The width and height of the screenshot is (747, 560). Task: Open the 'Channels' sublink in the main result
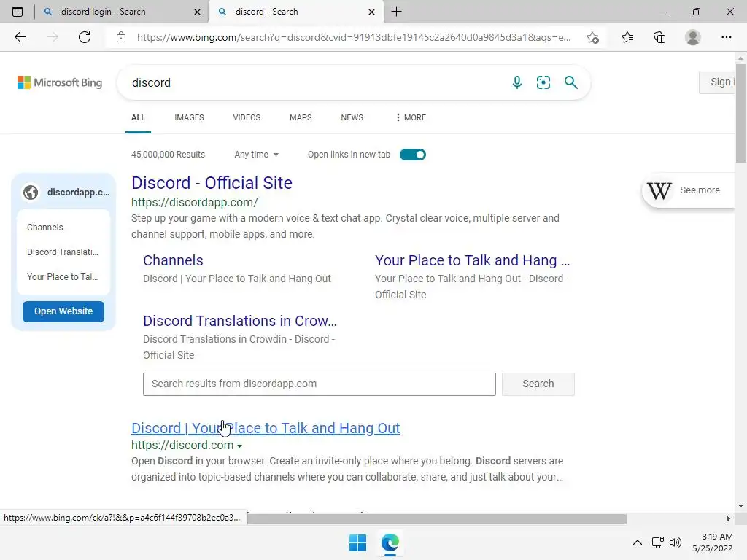173,260
